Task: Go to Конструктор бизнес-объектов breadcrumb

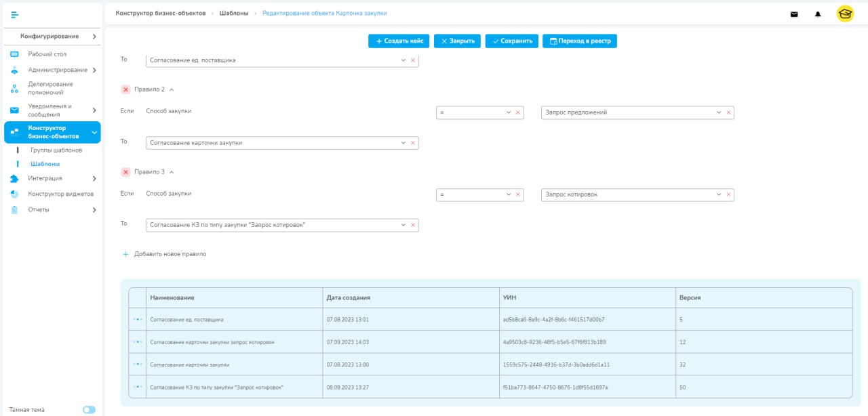Action: coord(161,14)
